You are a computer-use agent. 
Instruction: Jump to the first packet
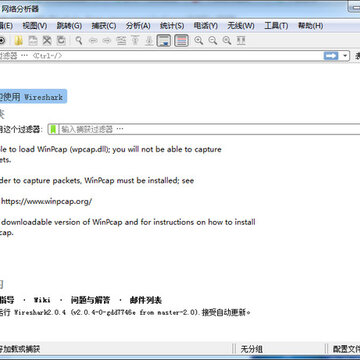click(x=135, y=41)
